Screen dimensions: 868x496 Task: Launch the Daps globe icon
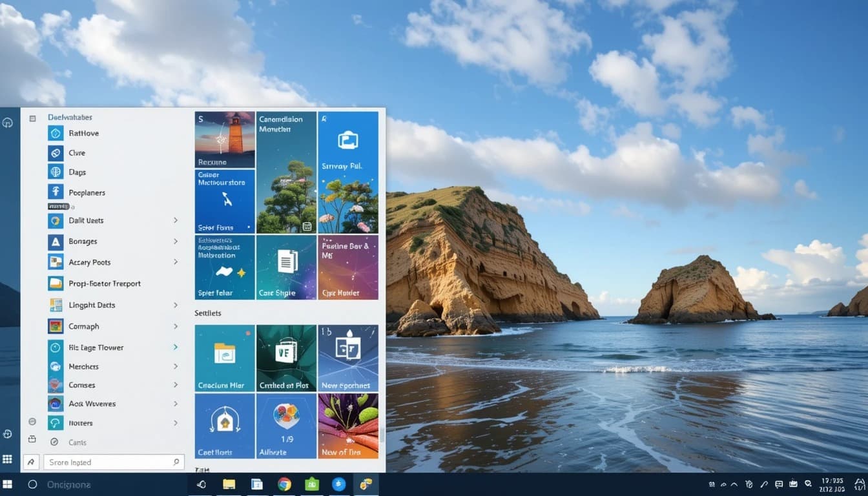pos(56,172)
